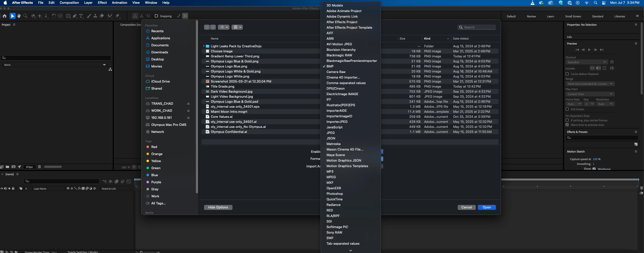Viewport: 644px width, 253px height.
Task: Enable Cache Before Playback checkbox
Action: pos(567,74)
